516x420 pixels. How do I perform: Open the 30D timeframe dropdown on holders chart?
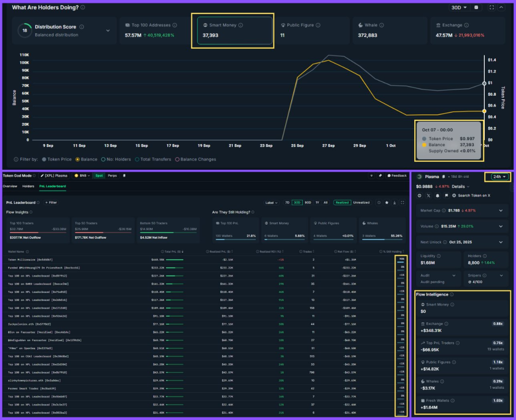pos(458,8)
